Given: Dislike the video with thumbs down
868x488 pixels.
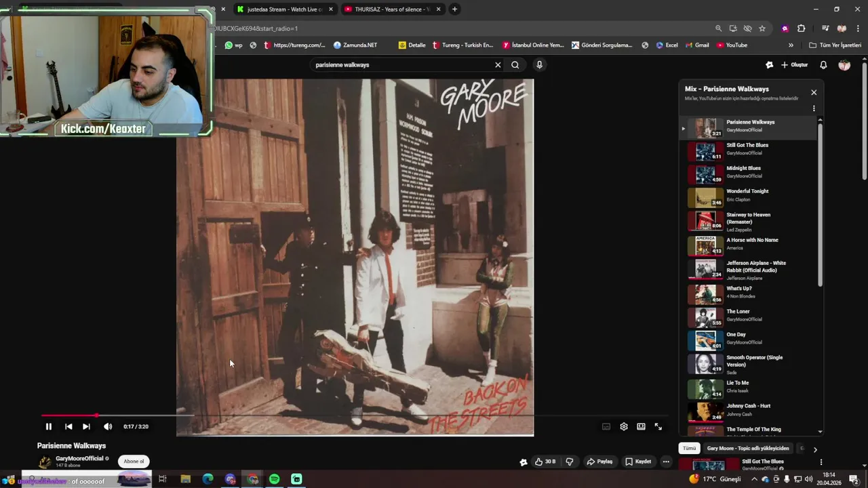Looking at the screenshot, I should (x=570, y=462).
